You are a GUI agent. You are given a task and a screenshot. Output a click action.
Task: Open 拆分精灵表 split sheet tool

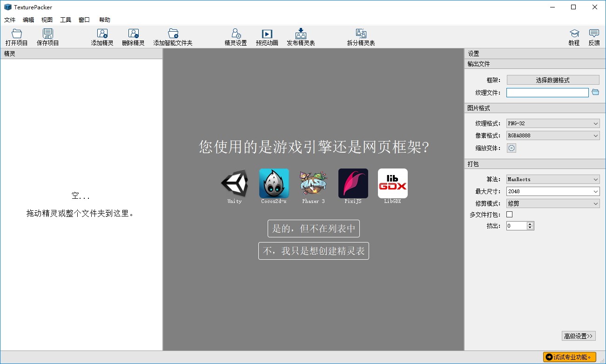[361, 37]
